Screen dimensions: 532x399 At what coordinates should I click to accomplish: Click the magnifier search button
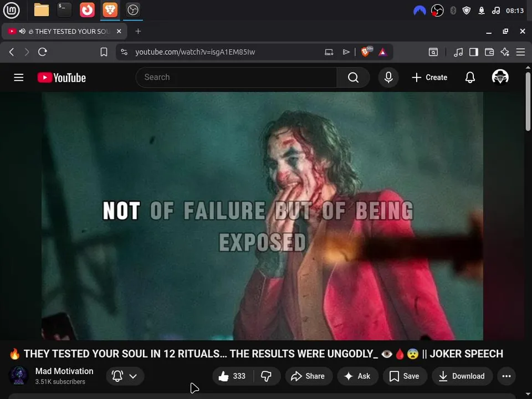pos(353,78)
